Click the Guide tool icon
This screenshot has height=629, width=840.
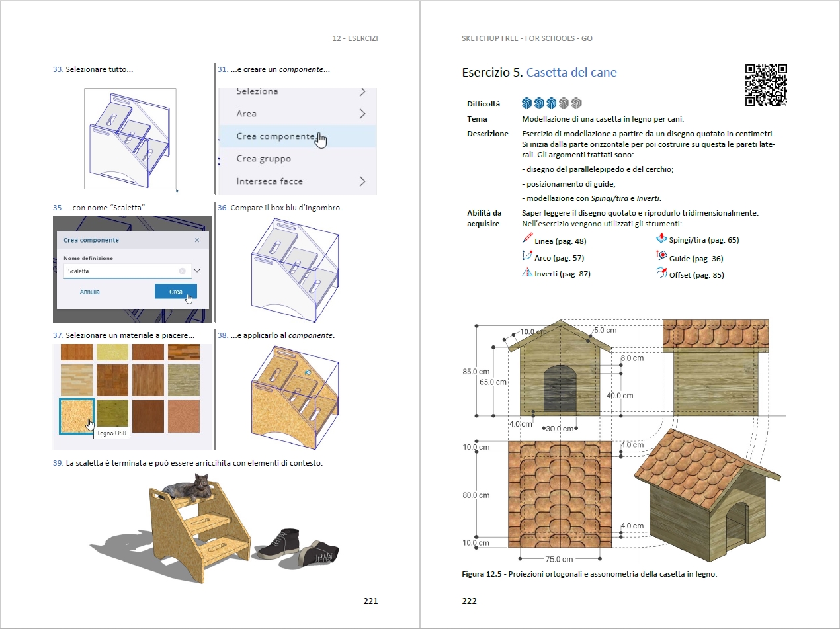click(661, 257)
